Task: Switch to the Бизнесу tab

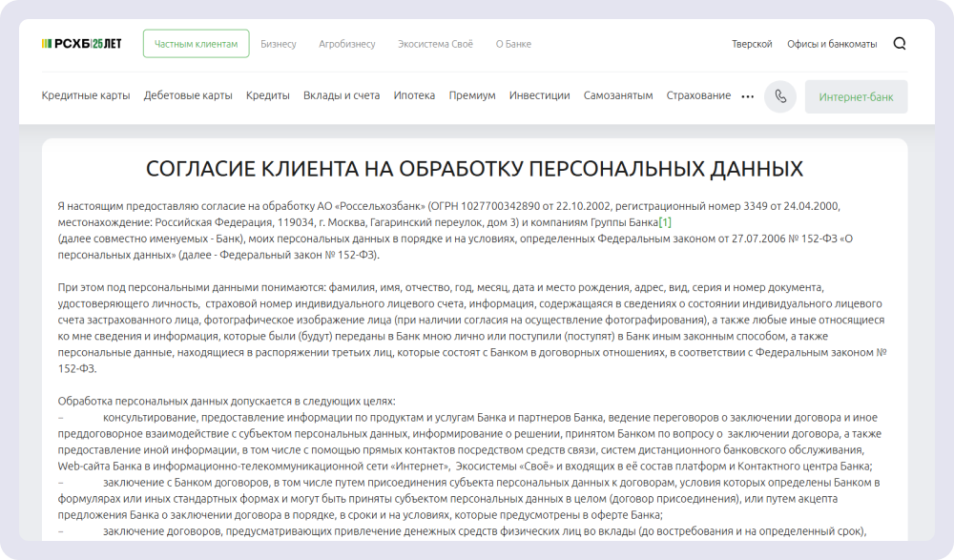Action: point(277,43)
